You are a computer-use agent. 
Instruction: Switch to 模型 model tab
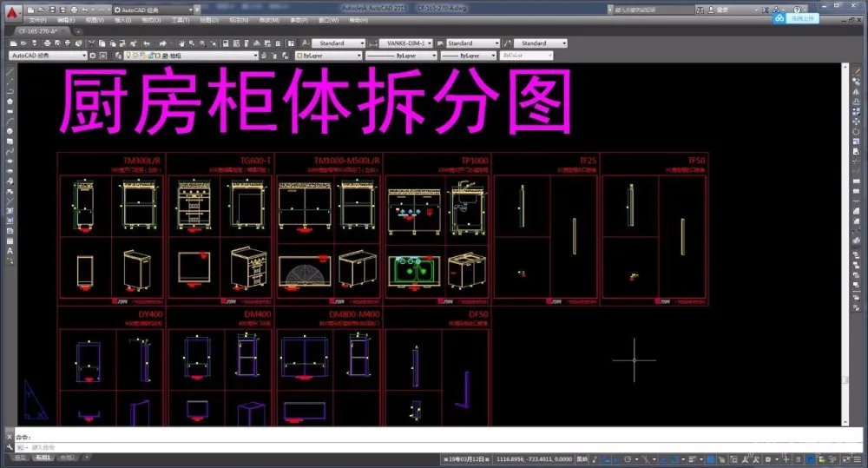tap(20, 458)
